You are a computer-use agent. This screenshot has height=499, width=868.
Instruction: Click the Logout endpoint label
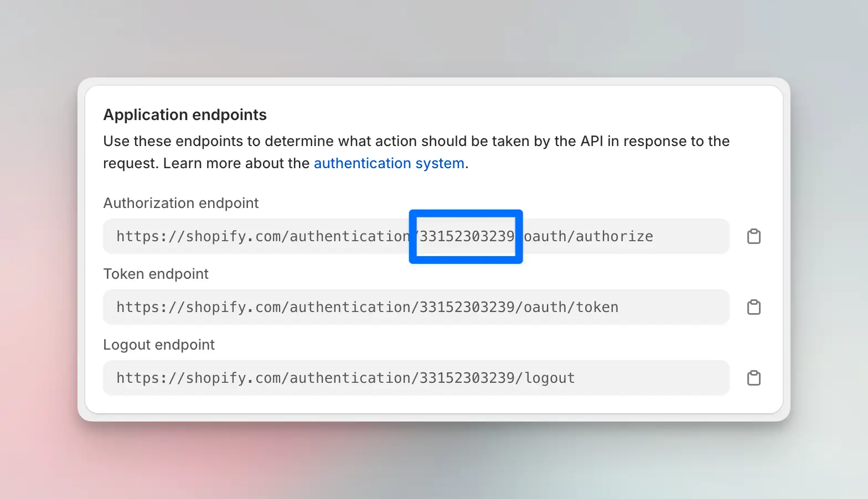click(x=159, y=345)
